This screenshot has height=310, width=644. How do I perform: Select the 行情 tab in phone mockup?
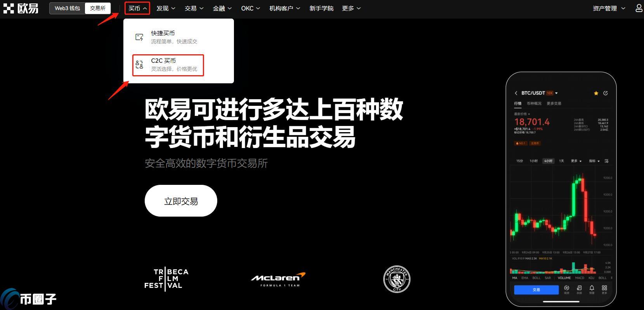click(518, 103)
